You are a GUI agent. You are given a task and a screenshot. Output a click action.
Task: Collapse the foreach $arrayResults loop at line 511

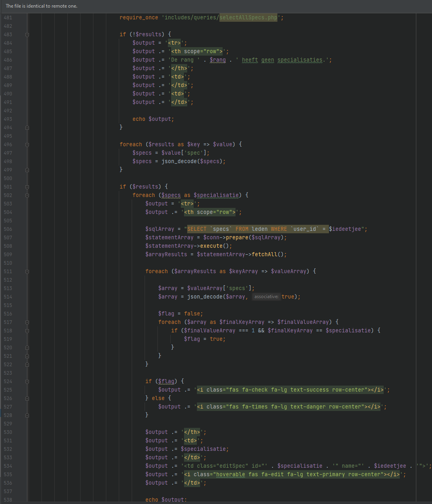(x=27, y=272)
